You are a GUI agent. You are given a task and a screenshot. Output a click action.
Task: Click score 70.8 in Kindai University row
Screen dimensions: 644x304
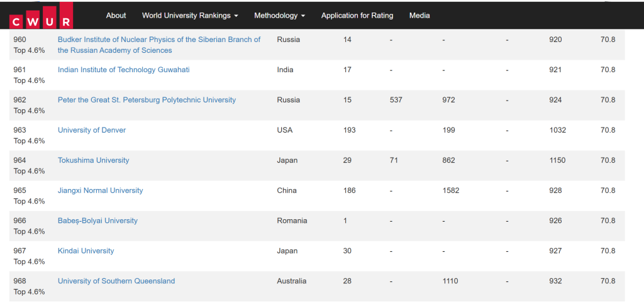tap(608, 251)
